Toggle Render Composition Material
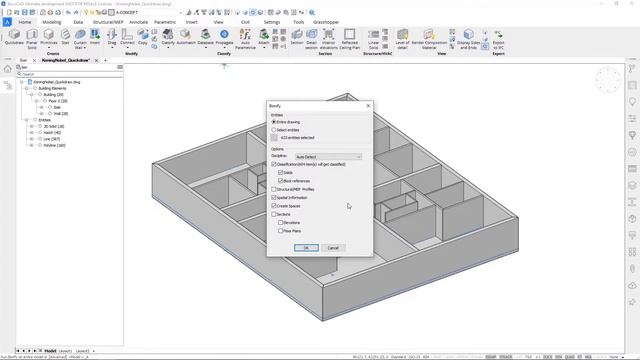Image resolution: width=640 pixels, height=360 pixels. 429,39
